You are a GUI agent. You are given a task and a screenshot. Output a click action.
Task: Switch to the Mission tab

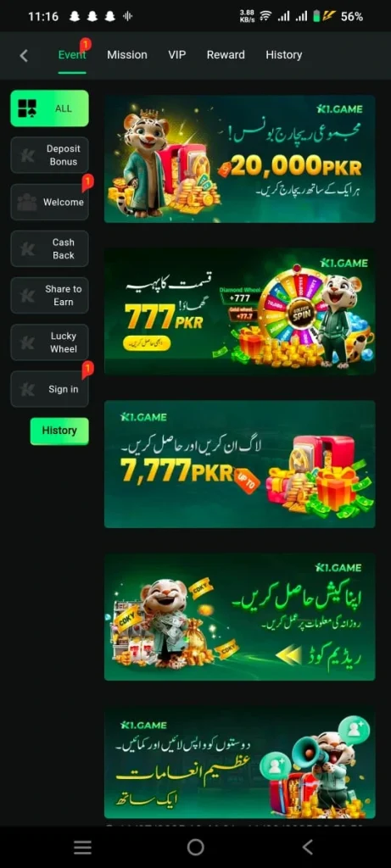click(127, 55)
